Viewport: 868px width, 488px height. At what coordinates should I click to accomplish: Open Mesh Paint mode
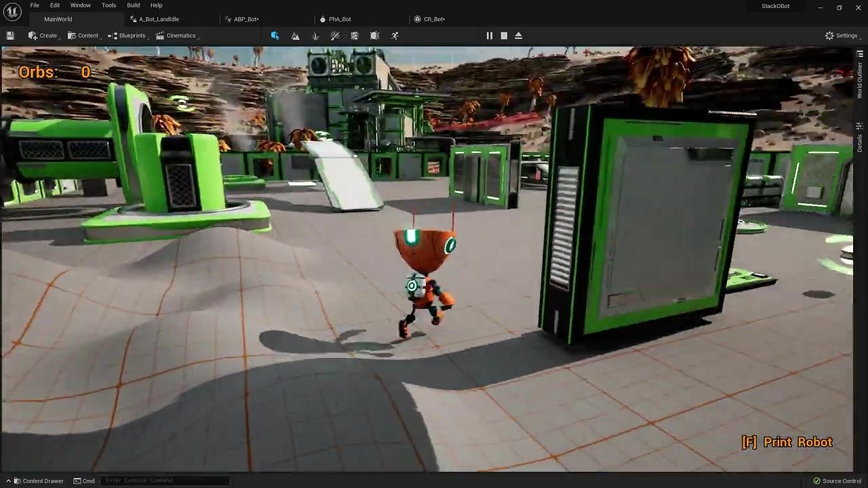click(x=335, y=35)
